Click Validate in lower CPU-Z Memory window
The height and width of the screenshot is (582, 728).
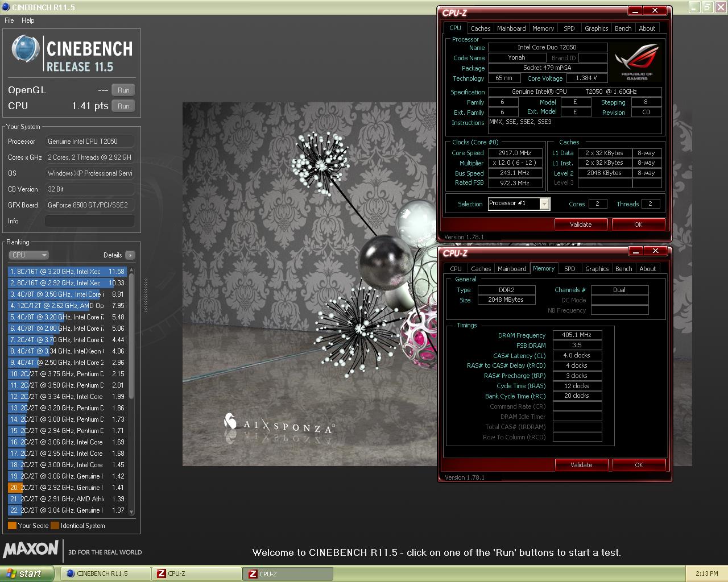[x=581, y=465]
